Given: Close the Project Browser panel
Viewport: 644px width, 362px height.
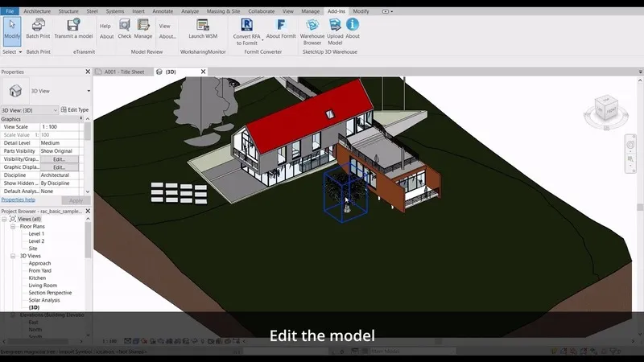Looking at the screenshot, I should (88, 211).
